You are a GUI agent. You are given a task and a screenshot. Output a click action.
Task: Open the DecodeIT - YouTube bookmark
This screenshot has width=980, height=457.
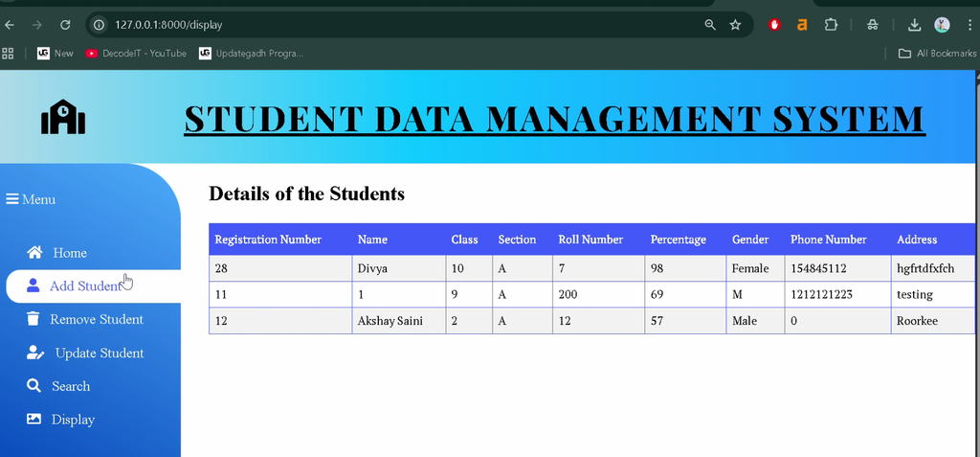click(x=136, y=54)
